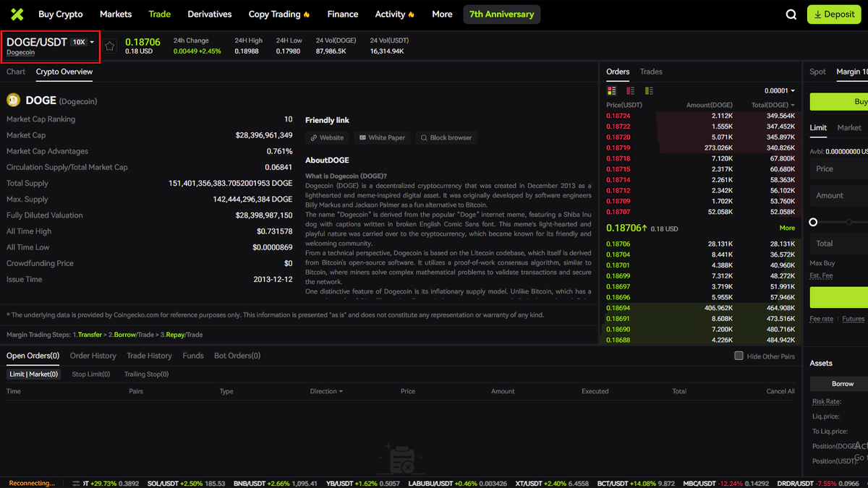This screenshot has width=868, height=488.
Task: Click the Dogecoin coin logo icon
Action: pos(13,100)
